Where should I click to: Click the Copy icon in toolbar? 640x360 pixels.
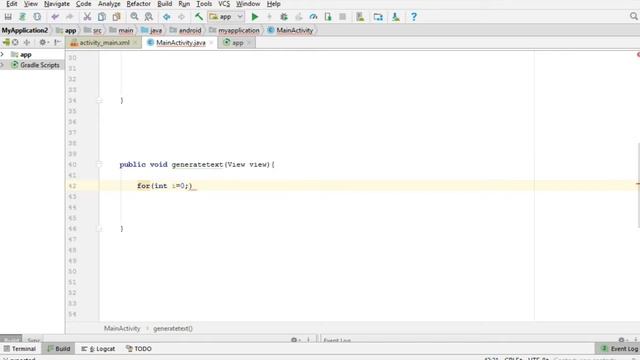tap(102, 17)
